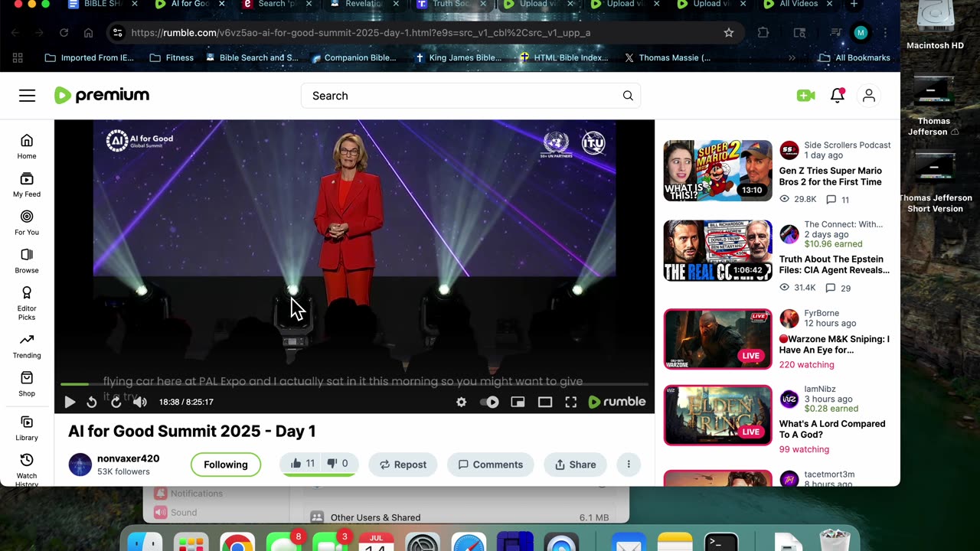The width and height of the screenshot is (980, 551).
Task: Open Library in sidebar
Action: 27,429
